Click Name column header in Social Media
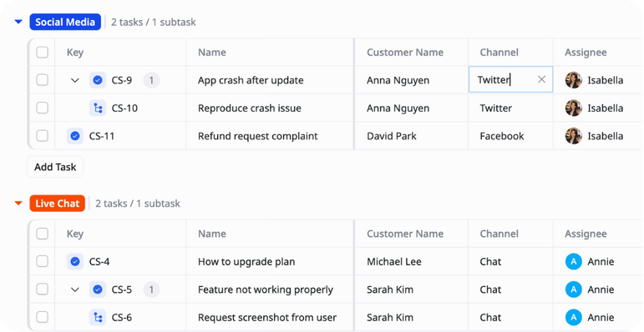 coord(212,52)
